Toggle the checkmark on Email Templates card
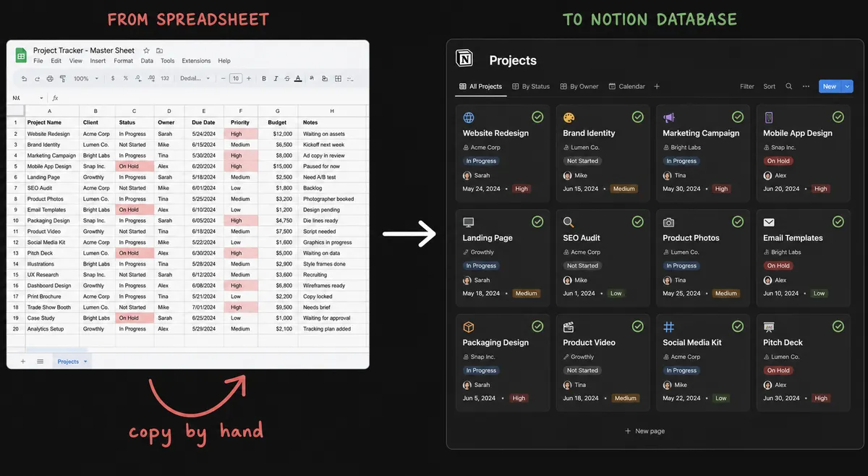The width and height of the screenshot is (868, 476). (x=838, y=221)
